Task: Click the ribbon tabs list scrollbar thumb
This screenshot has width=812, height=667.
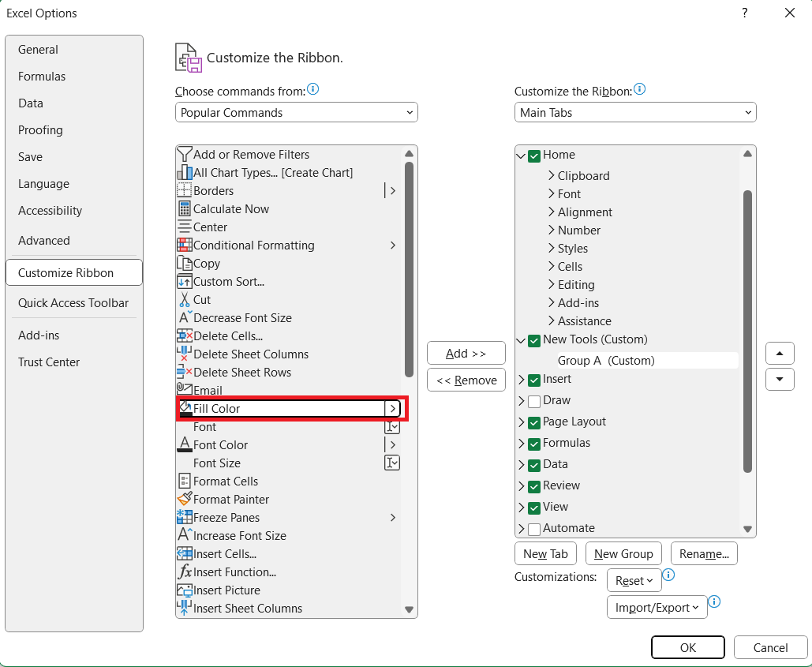Action: coord(747,332)
